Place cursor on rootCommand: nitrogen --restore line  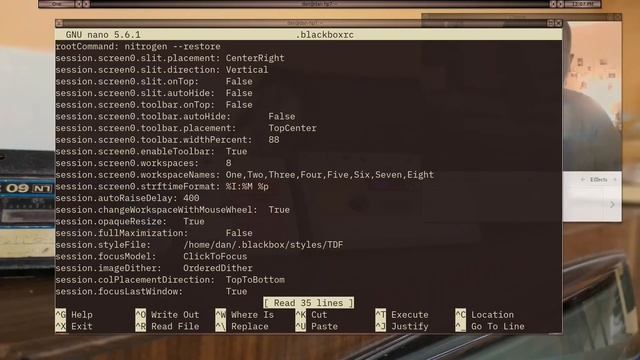[138, 47]
